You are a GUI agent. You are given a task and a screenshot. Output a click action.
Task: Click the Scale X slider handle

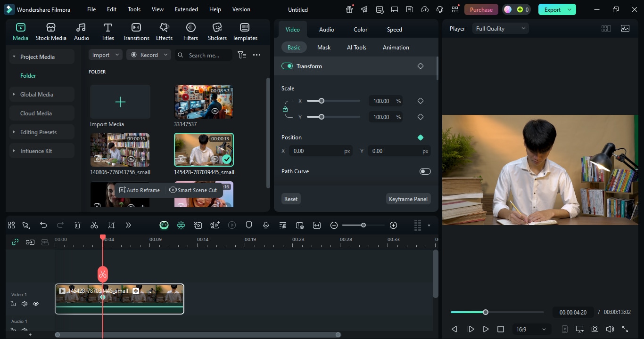tap(322, 101)
